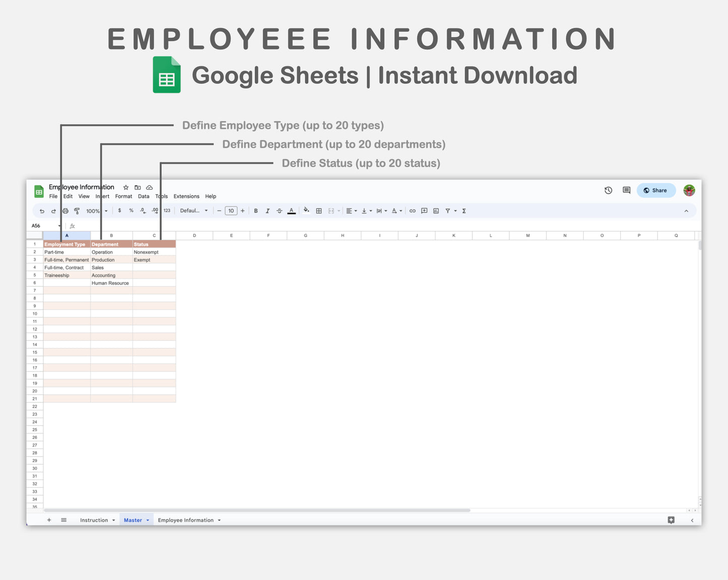Image resolution: width=728 pixels, height=580 pixels.
Task: Click the paint format tool
Action: tap(77, 210)
